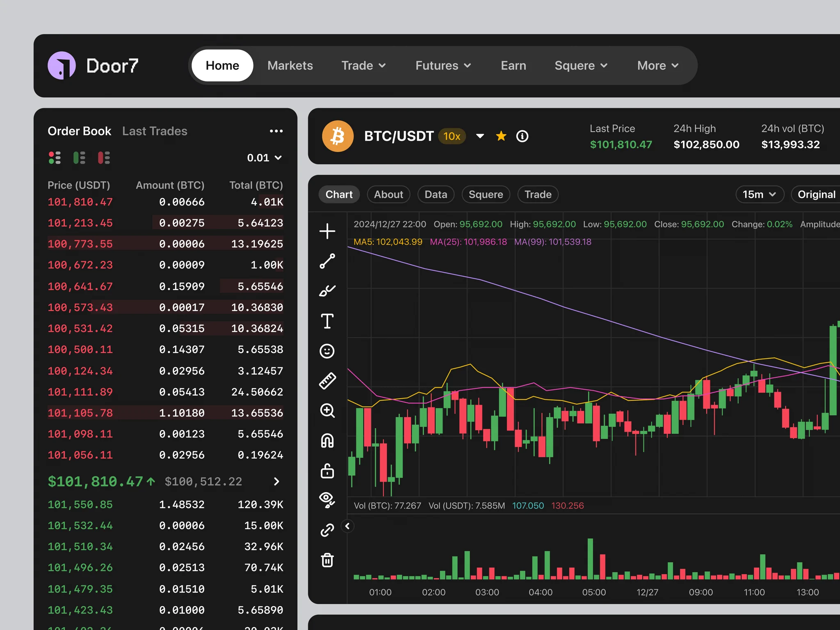This screenshot has width=840, height=630.
Task: Click the Door7 logo icon
Action: [62, 66]
